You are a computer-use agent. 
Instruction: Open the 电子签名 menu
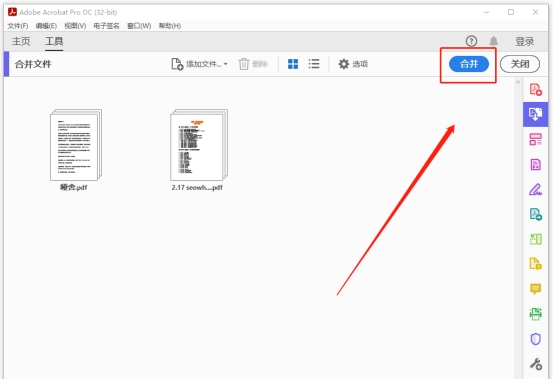pyautogui.click(x=106, y=26)
